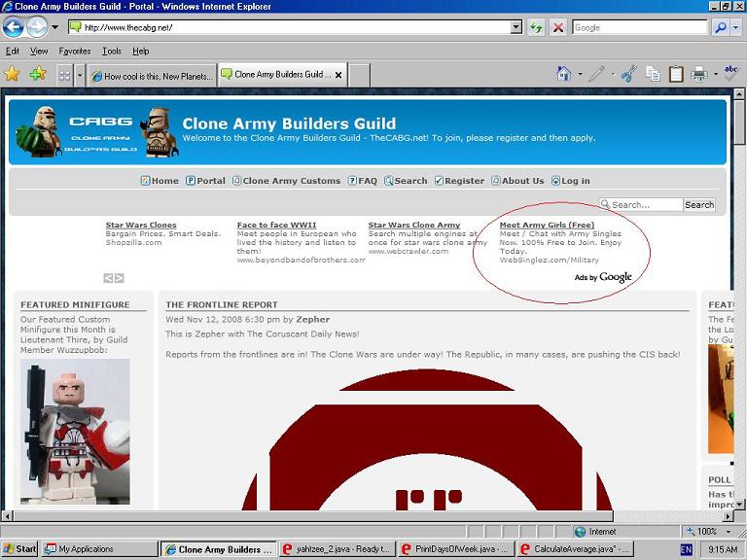
Task: Open the Face to face WWII ad
Action: coord(276,225)
